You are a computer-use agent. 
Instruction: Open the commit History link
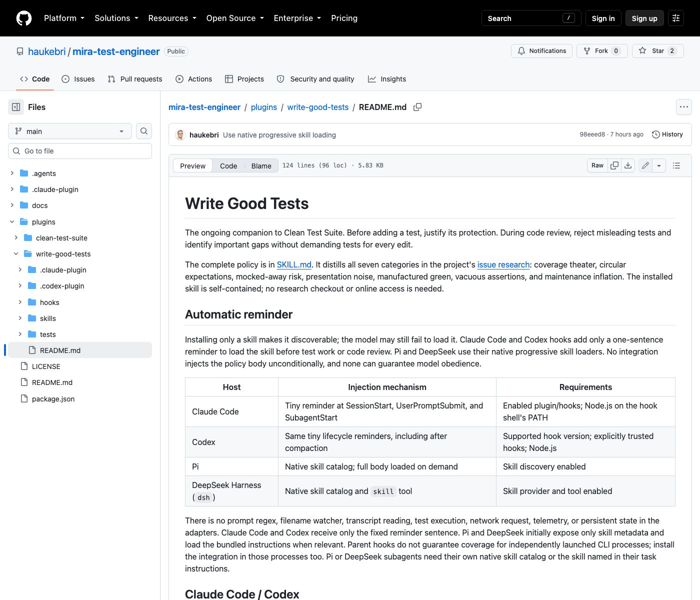click(x=667, y=134)
